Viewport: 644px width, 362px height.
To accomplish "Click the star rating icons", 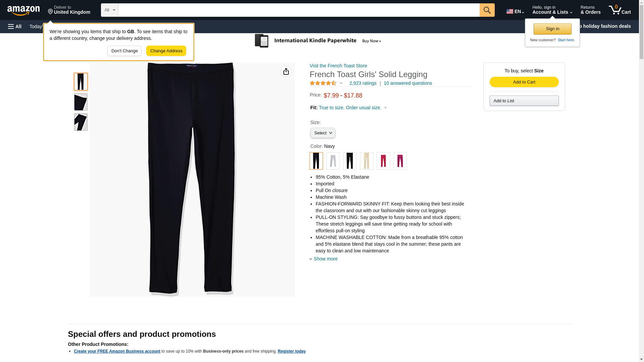I will pyautogui.click(x=323, y=83).
